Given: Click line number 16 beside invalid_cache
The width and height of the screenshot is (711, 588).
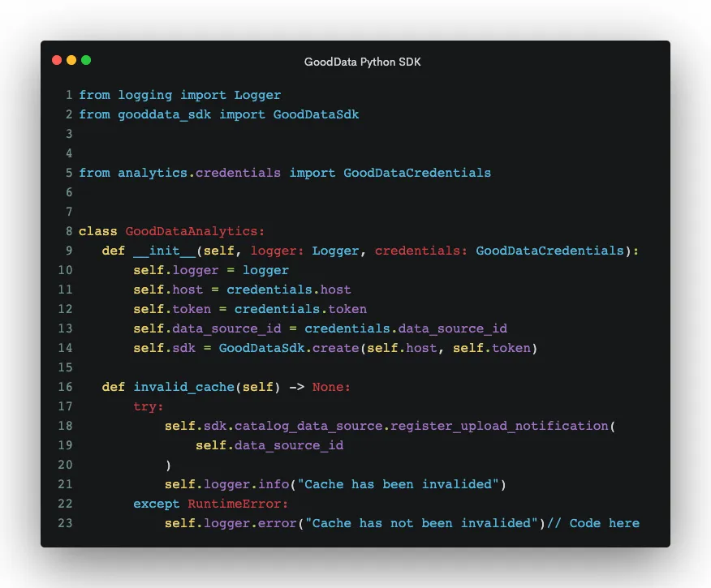Looking at the screenshot, I should coord(66,387).
